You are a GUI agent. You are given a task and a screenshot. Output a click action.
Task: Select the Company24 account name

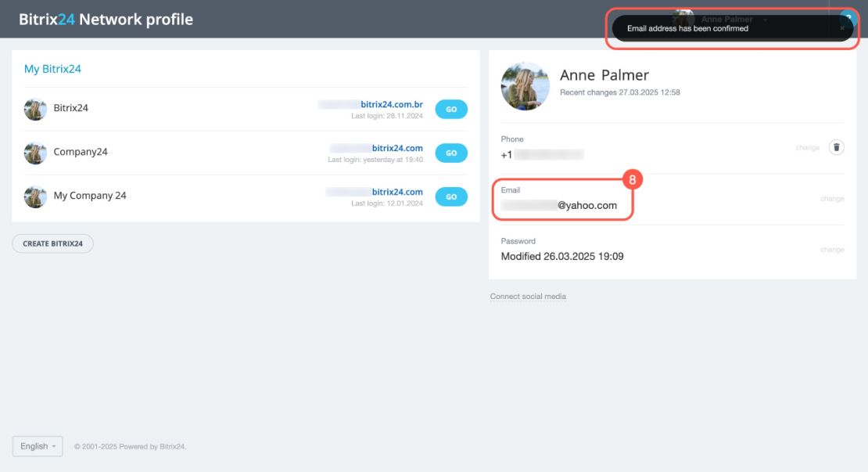(x=81, y=152)
